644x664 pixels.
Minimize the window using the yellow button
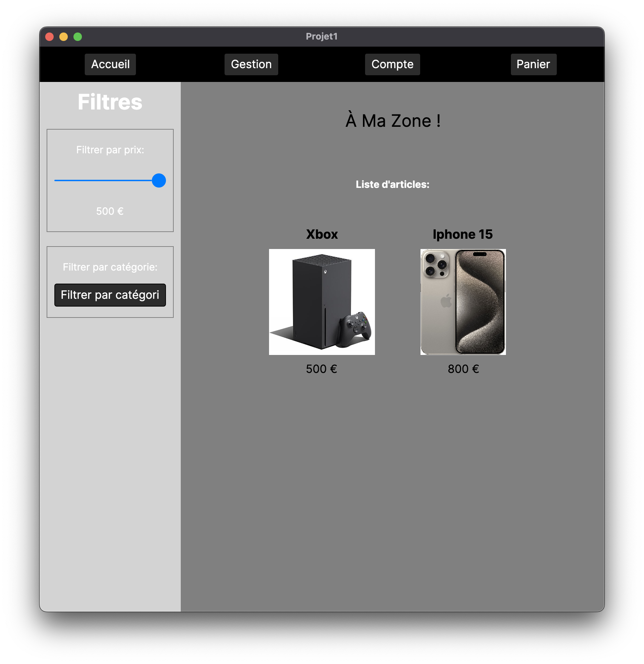pyautogui.click(x=64, y=37)
